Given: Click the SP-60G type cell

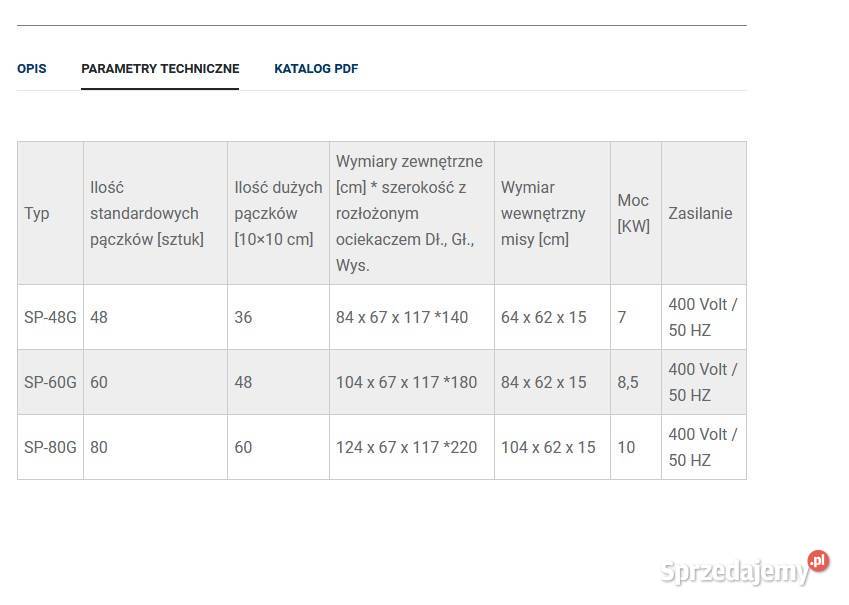Looking at the screenshot, I should tap(50, 382).
